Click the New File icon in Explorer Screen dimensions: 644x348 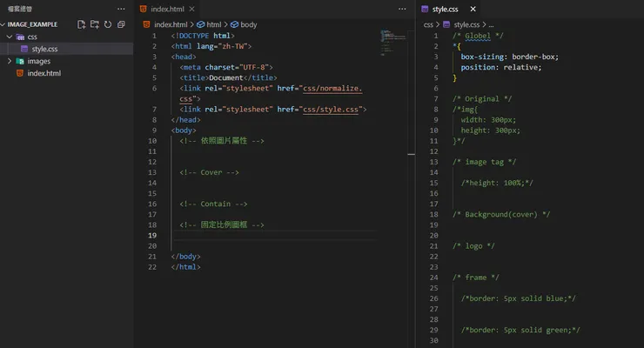pos(81,24)
